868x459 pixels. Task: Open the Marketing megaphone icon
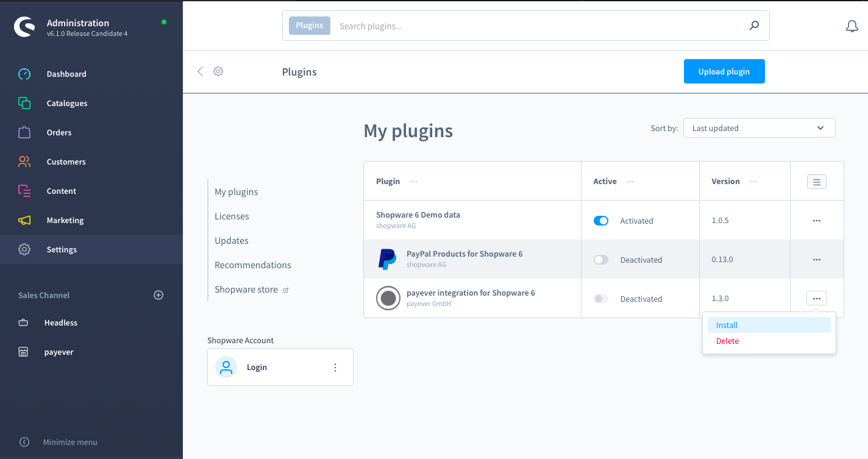[x=24, y=220]
